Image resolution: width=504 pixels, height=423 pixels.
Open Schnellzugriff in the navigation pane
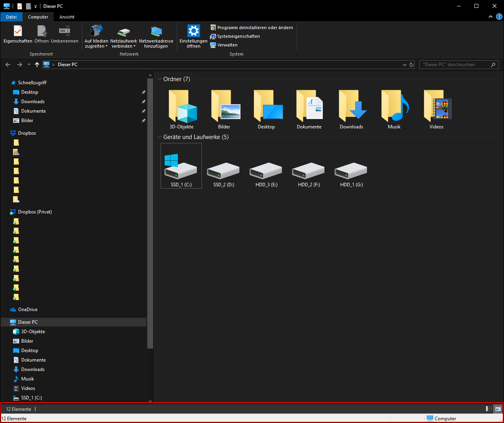(x=32, y=83)
